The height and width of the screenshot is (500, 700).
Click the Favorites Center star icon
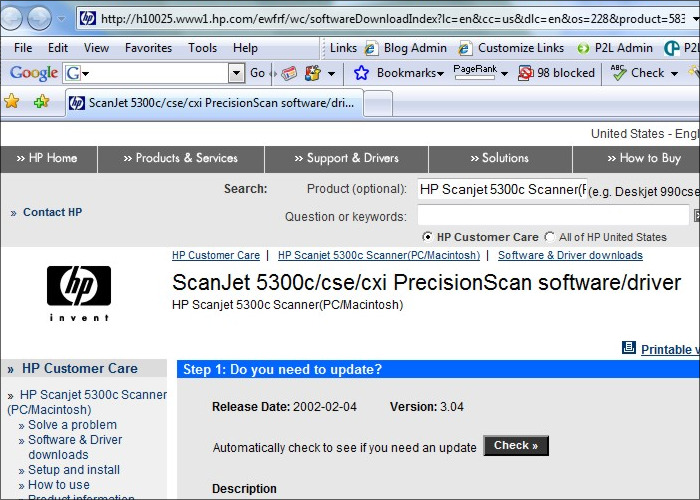point(12,101)
